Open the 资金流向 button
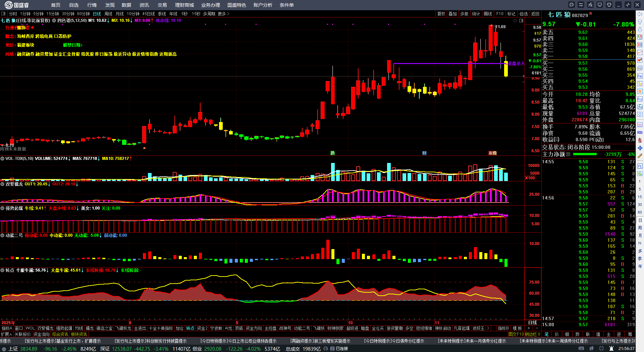 [x=41, y=334]
